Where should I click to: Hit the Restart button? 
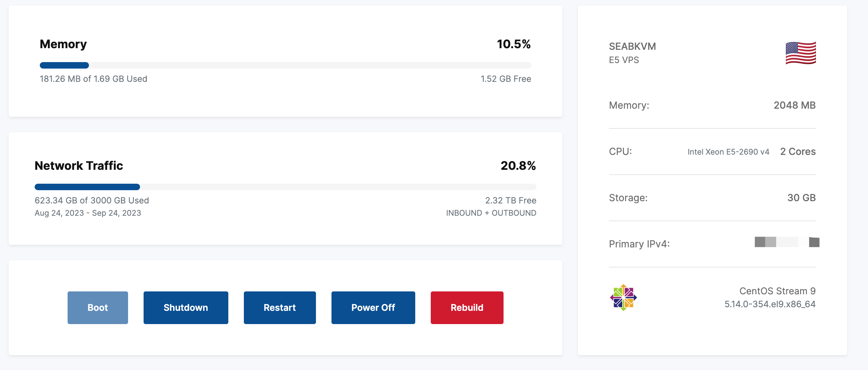point(279,308)
